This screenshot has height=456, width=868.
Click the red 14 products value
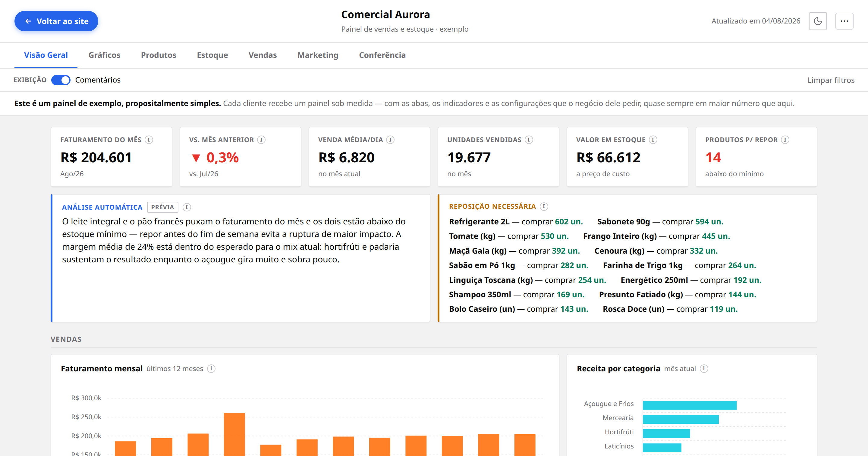[x=713, y=158]
